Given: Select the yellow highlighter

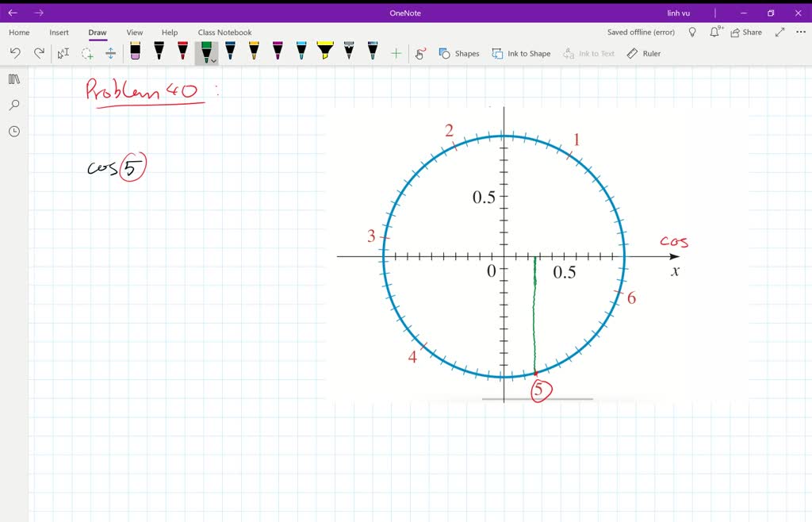Looking at the screenshot, I should [325, 51].
